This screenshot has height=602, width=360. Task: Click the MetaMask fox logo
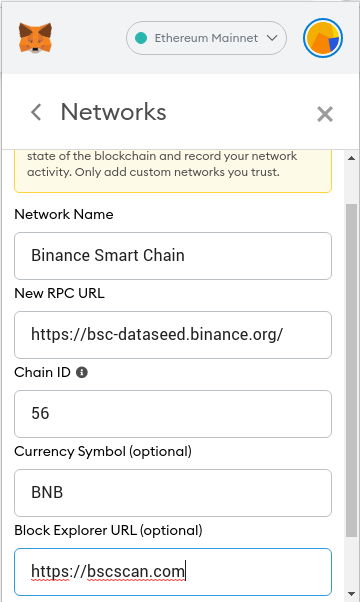(x=35, y=38)
